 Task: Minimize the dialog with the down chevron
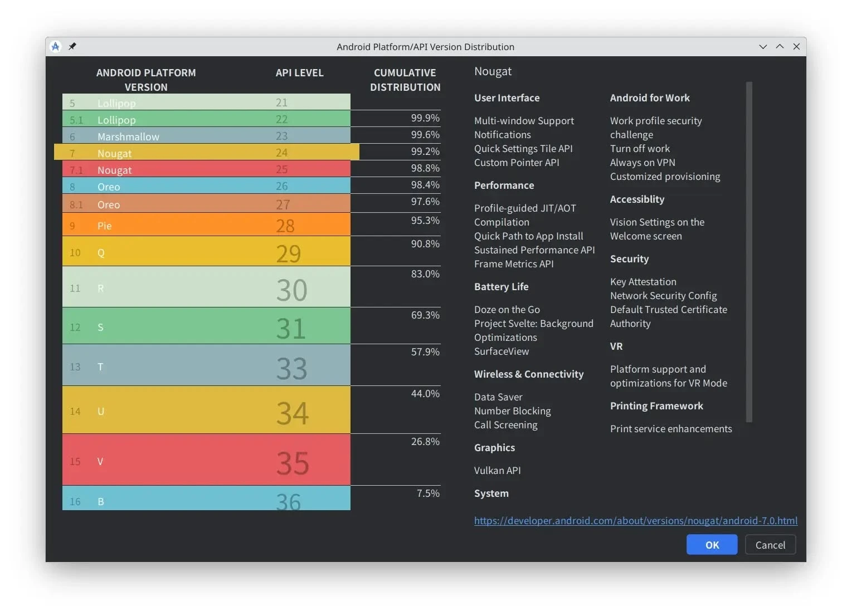pyautogui.click(x=763, y=47)
